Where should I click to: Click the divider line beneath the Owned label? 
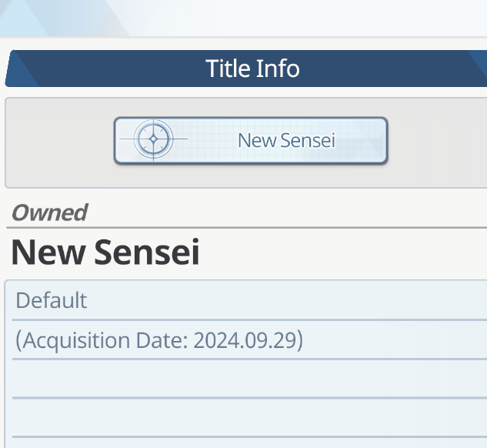coord(246,228)
